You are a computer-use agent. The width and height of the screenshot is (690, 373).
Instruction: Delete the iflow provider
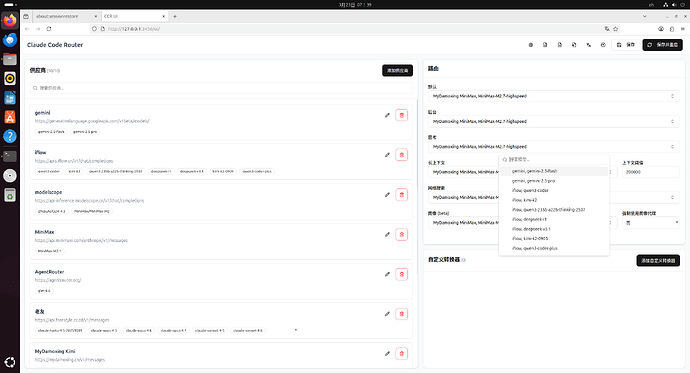click(401, 155)
